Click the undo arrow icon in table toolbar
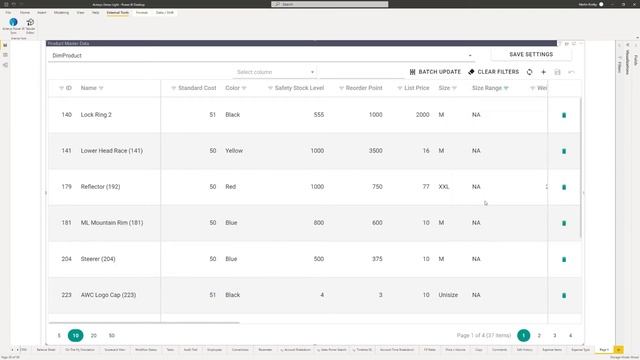The width and height of the screenshot is (640, 360). pyautogui.click(x=571, y=72)
